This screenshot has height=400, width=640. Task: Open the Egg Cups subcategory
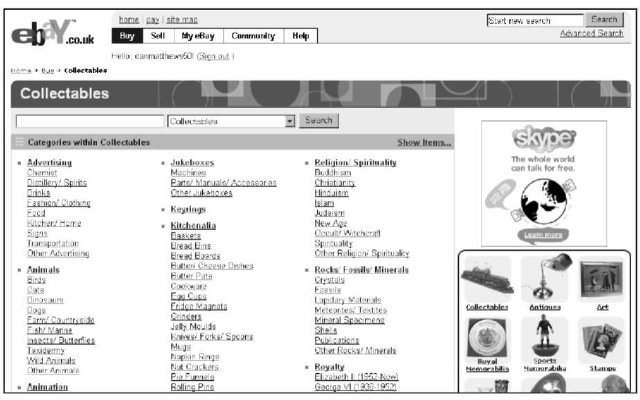point(189,296)
